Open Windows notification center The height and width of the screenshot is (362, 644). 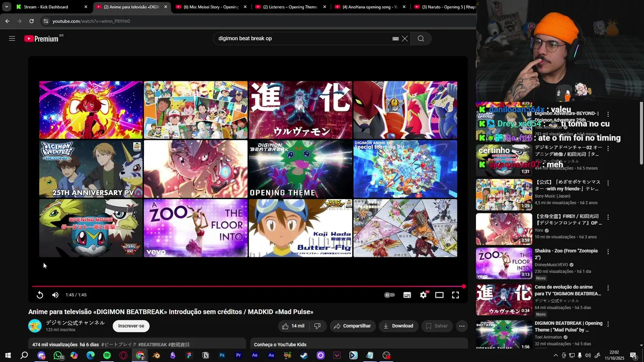tap(633, 355)
